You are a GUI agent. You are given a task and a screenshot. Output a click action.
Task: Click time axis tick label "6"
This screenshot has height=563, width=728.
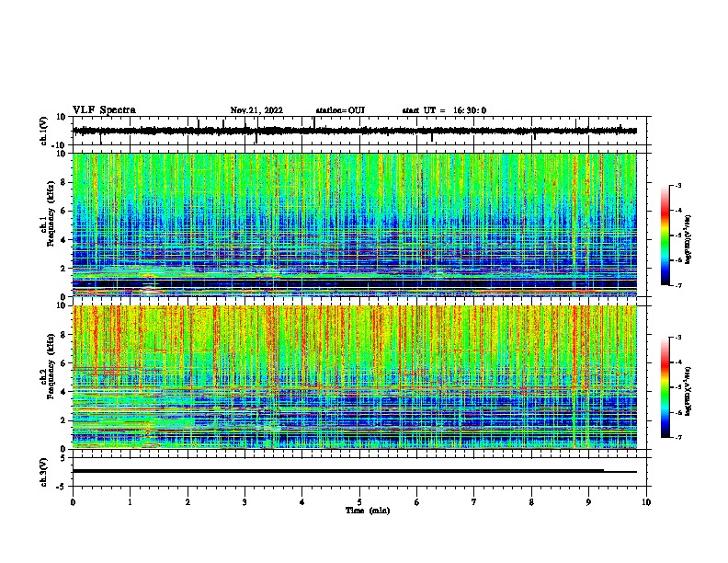pyautogui.click(x=417, y=502)
